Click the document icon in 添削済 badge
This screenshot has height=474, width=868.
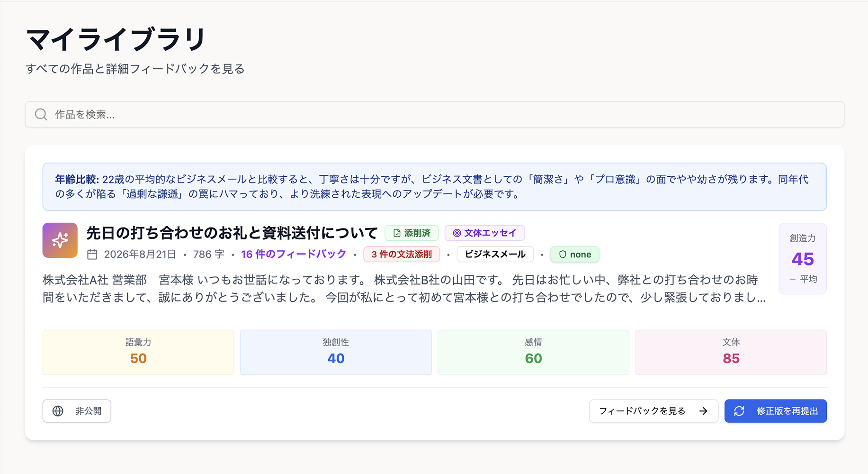(x=397, y=233)
